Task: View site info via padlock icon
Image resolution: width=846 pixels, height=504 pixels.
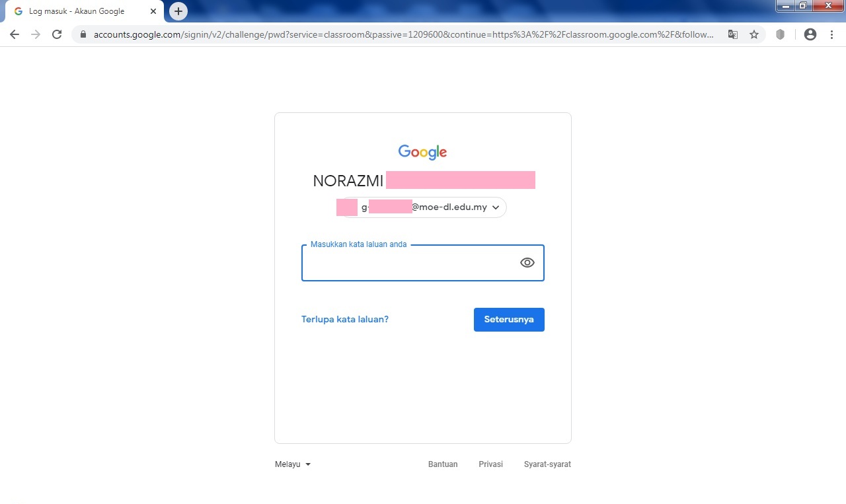Action: [x=83, y=34]
